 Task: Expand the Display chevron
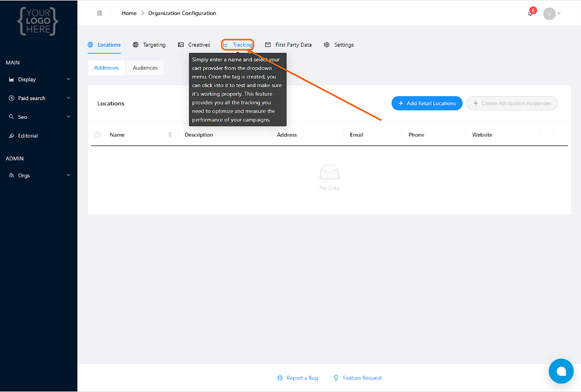click(68, 79)
